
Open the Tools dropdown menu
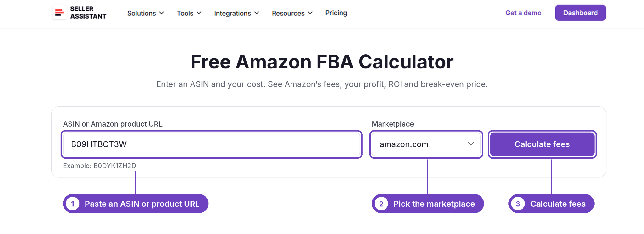[189, 13]
